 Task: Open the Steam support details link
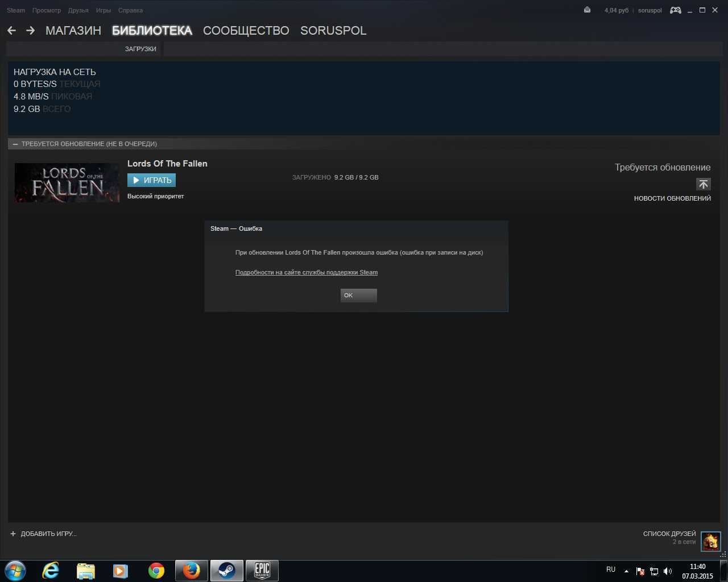(307, 272)
